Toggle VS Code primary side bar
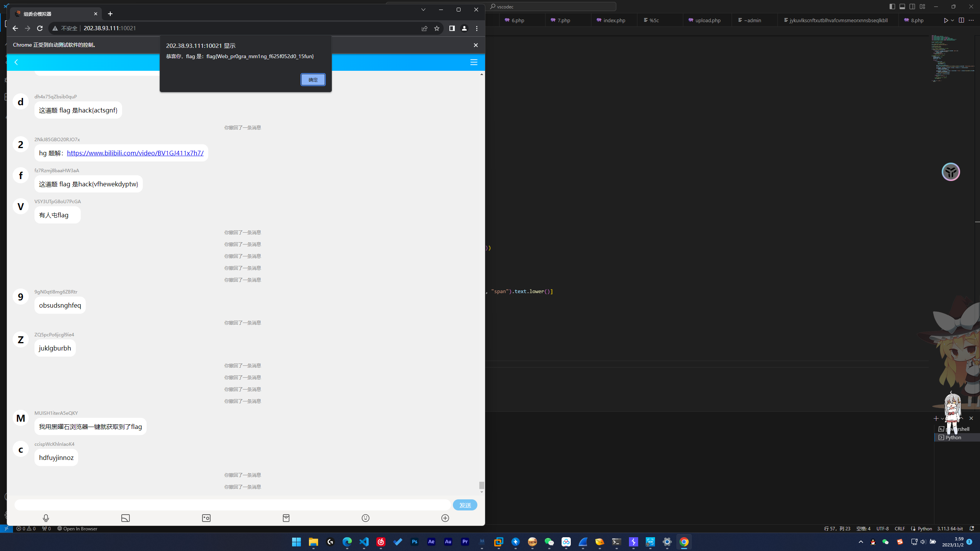 pos(892,7)
